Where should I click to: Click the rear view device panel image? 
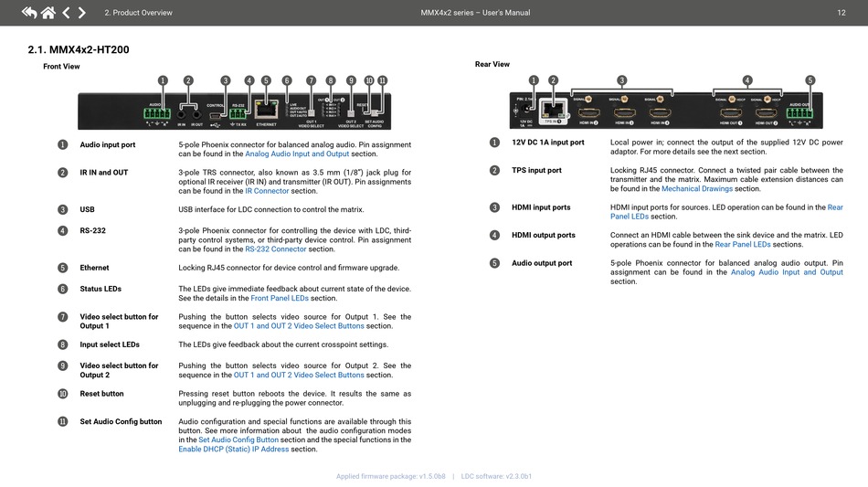pos(666,111)
